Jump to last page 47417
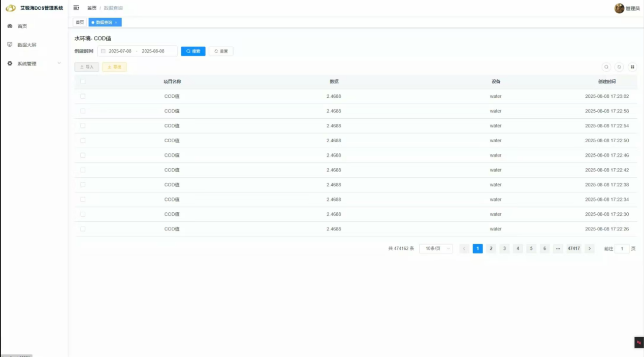Screen dimensions: 644x357 [574, 249]
